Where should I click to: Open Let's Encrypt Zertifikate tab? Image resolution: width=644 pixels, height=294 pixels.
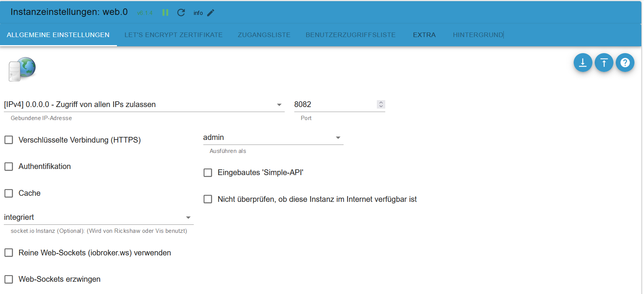pyautogui.click(x=174, y=35)
